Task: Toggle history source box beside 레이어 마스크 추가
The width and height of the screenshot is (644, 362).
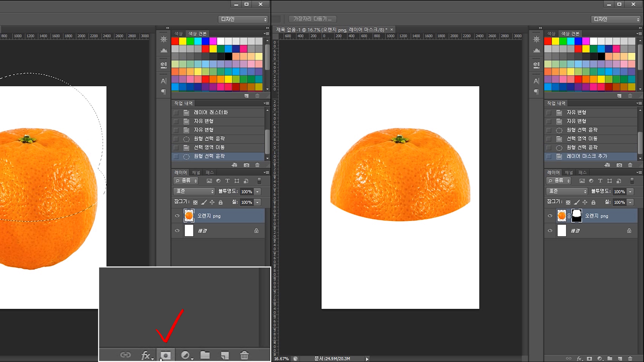Action: (549, 156)
